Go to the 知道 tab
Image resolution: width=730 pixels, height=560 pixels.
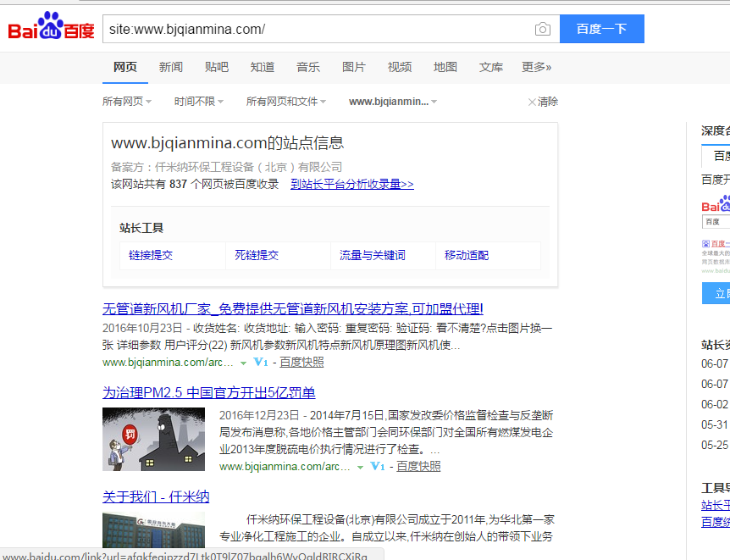pyautogui.click(x=263, y=67)
